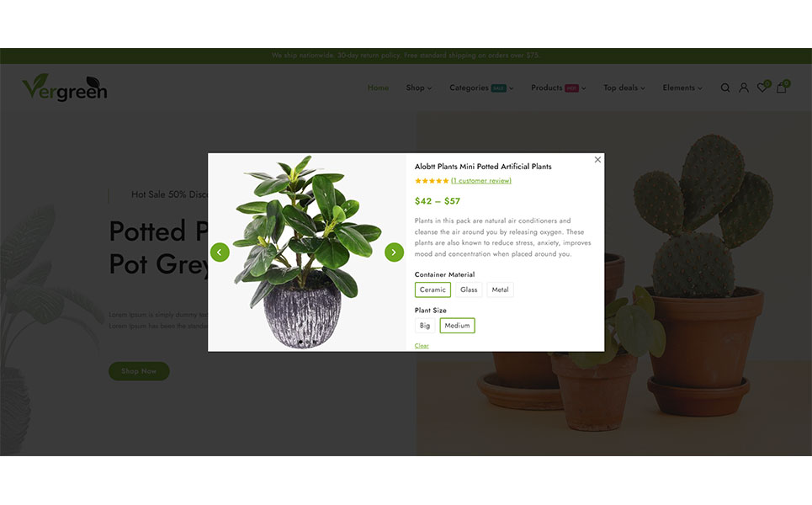Click the Vergreen logo
This screenshot has height=505, width=812.
click(x=65, y=88)
